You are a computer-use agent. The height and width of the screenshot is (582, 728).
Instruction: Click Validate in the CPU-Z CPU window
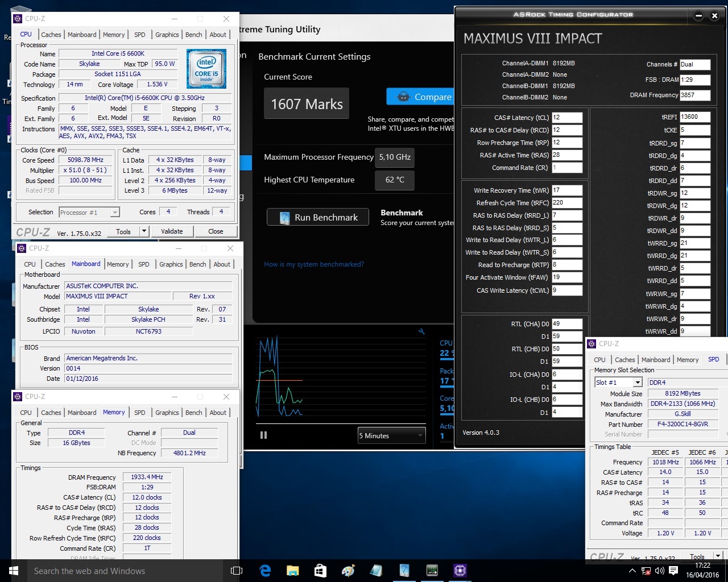click(x=172, y=231)
